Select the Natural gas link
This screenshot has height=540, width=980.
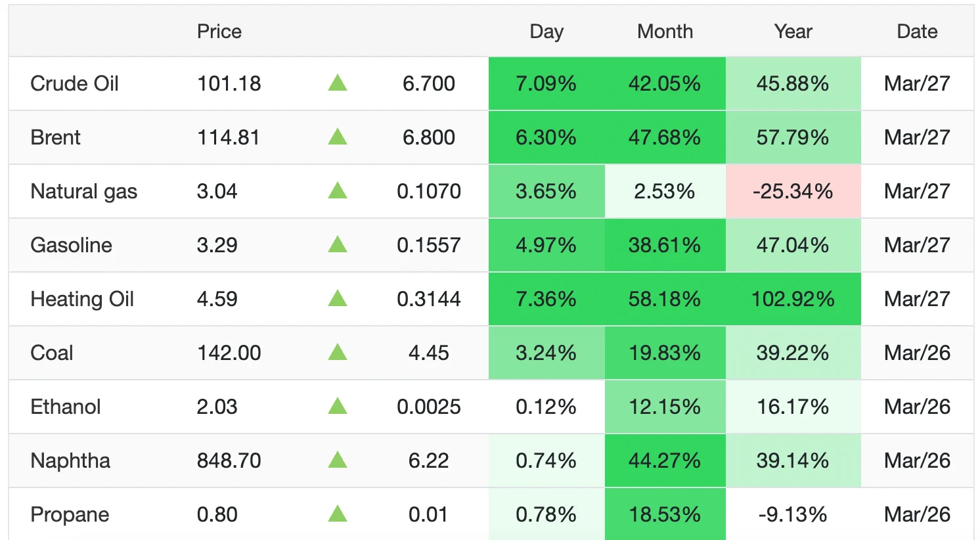[x=83, y=191]
